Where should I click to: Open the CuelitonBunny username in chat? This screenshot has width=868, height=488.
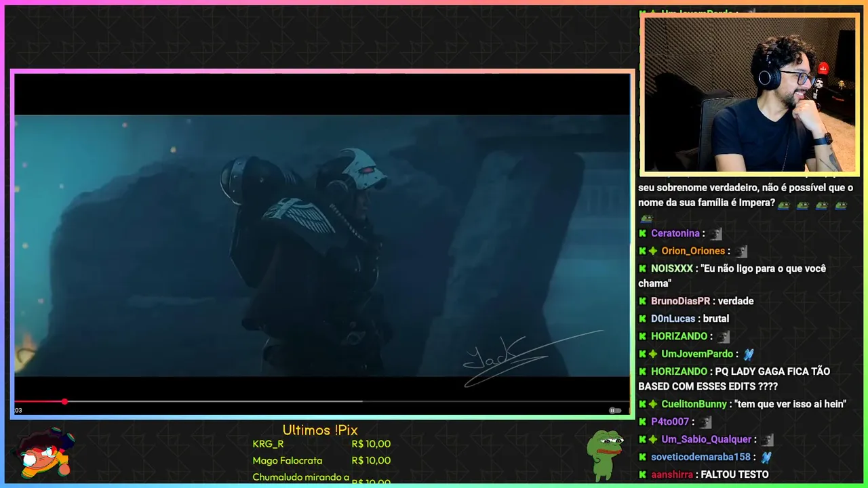click(694, 404)
